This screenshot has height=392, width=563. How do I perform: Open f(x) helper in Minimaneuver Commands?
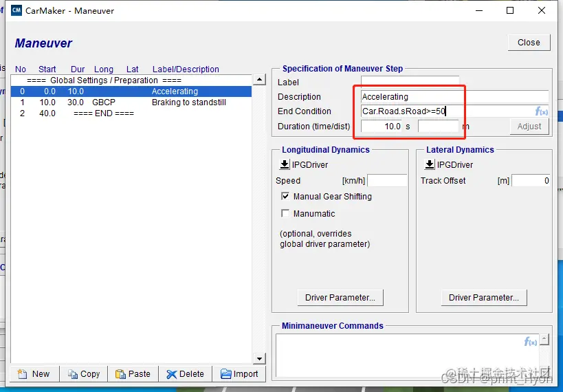tap(530, 341)
